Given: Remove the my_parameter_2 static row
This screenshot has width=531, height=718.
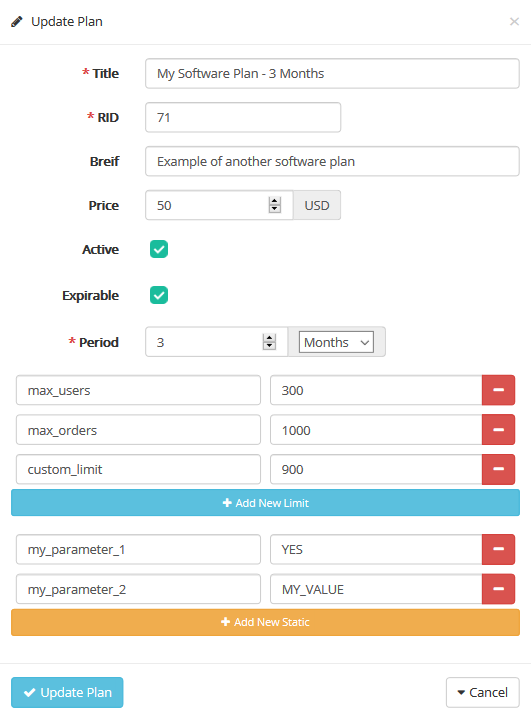Looking at the screenshot, I should coord(498,589).
